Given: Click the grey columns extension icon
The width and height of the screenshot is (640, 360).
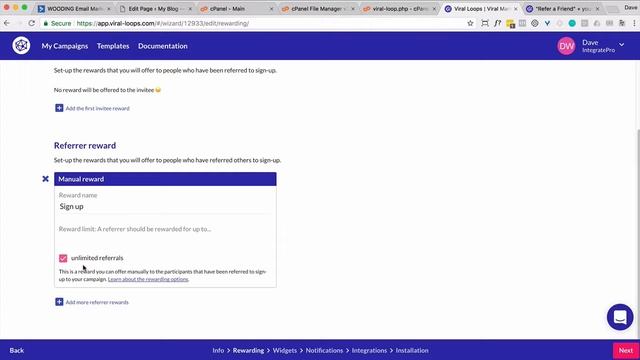Looking at the screenshot, I should pyautogui.click(x=522, y=23).
